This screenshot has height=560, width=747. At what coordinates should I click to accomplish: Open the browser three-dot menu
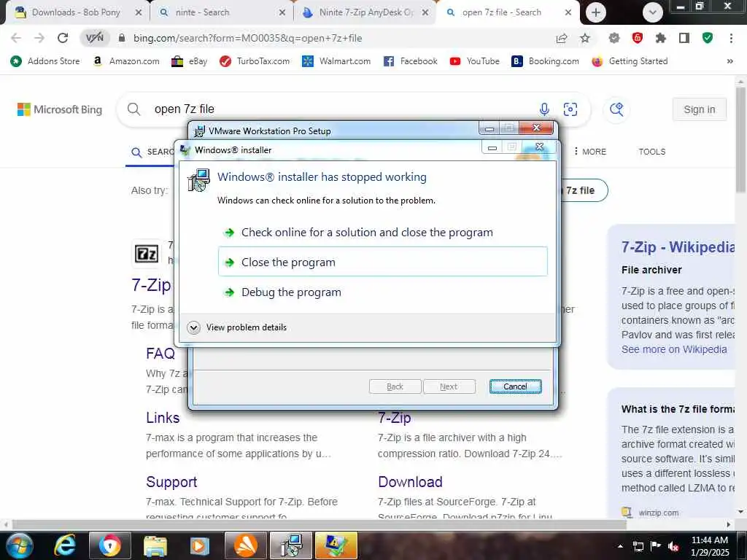tap(731, 38)
